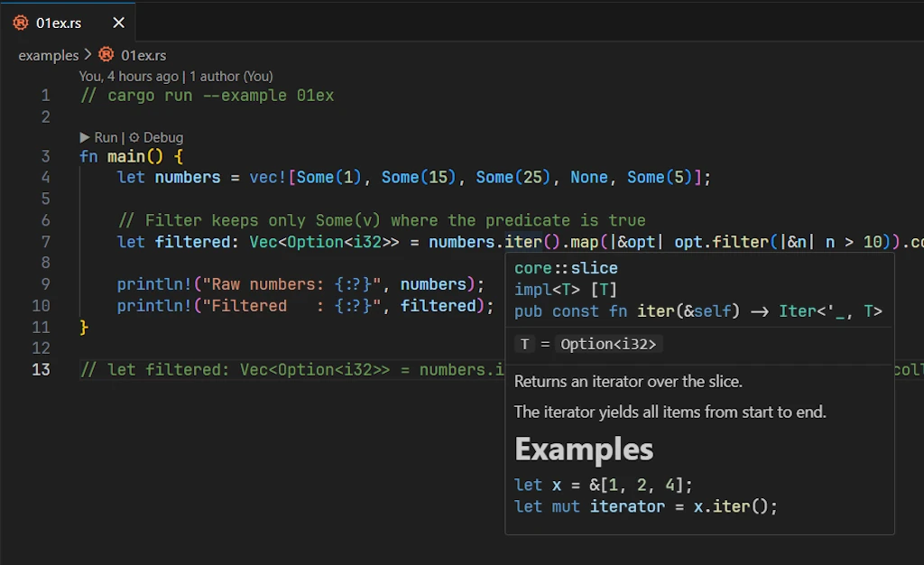This screenshot has height=565, width=924.
Task: Click the closing brace on line 11
Action: click(84, 327)
